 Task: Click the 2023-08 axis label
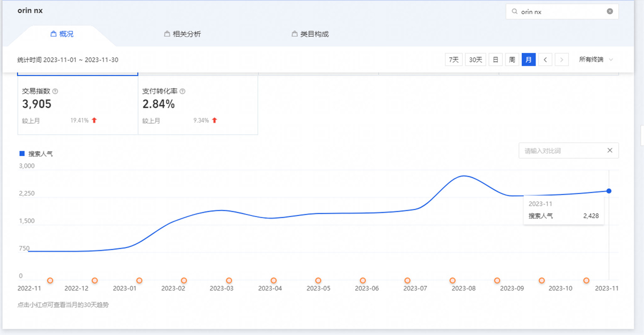pos(463,288)
